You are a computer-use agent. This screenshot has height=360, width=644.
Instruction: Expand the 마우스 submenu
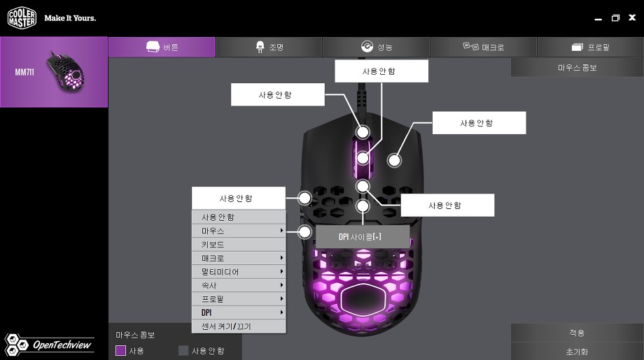pyautogui.click(x=239, y=231)
